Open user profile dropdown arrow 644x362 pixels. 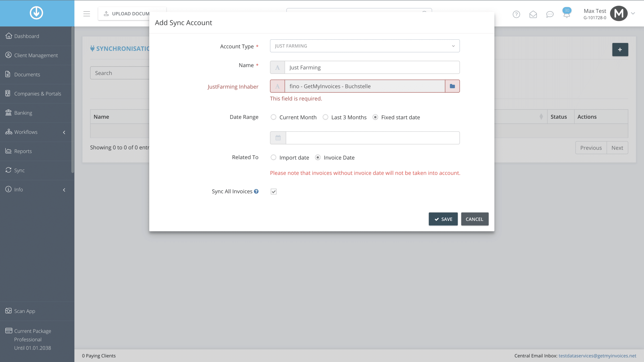tap(633, 14)
